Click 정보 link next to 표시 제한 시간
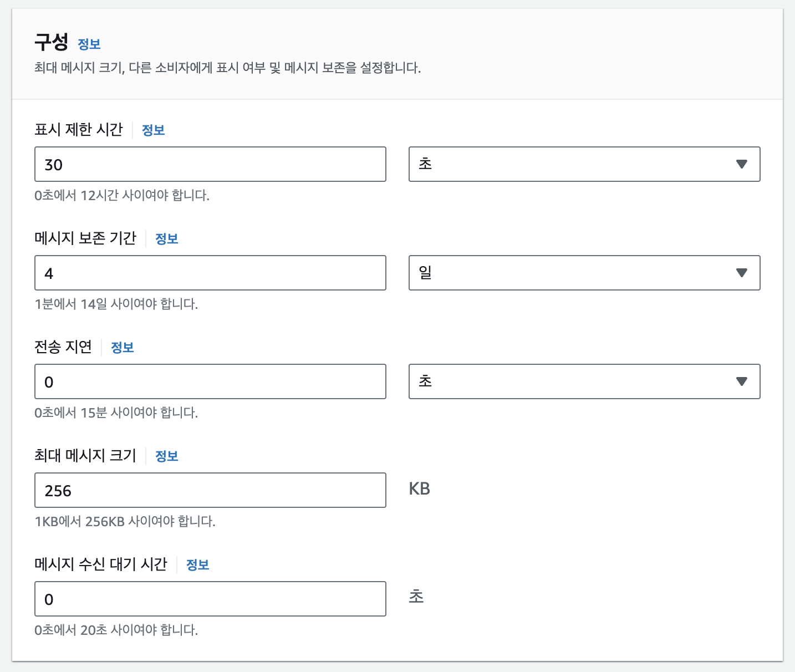 click(154, 130)
